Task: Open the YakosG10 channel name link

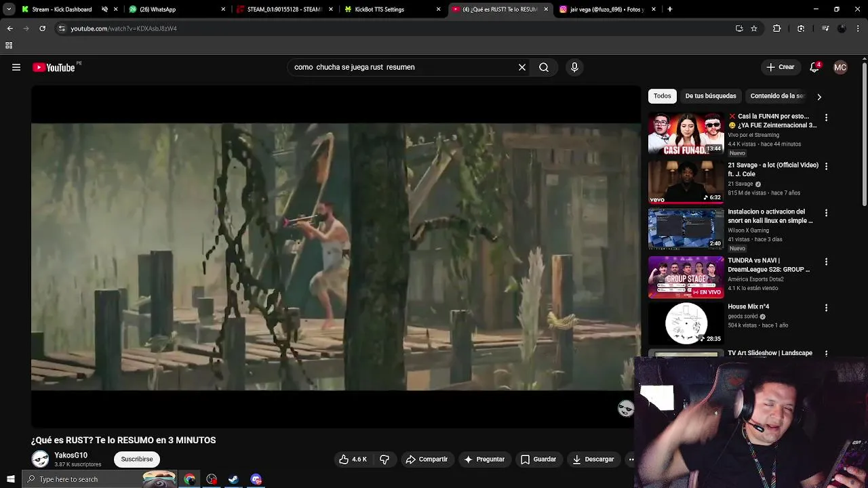Action: (x=71, y=455)
